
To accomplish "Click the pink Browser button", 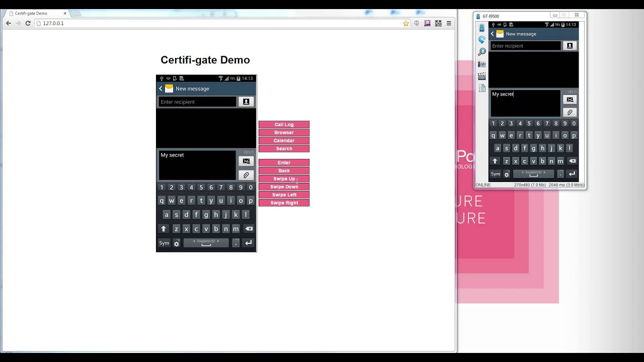I will coord(284,133).
